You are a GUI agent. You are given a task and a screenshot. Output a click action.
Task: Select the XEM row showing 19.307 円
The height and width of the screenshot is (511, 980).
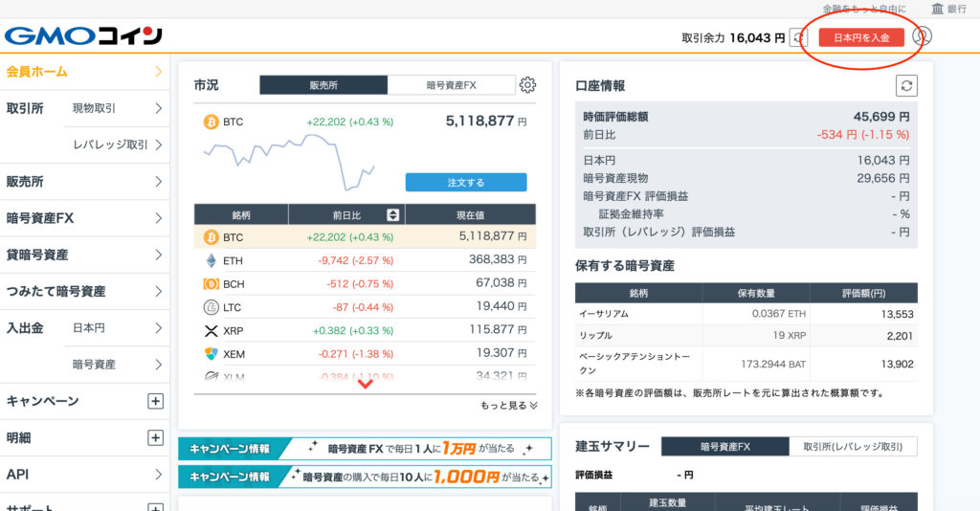(x=365, y=353)
